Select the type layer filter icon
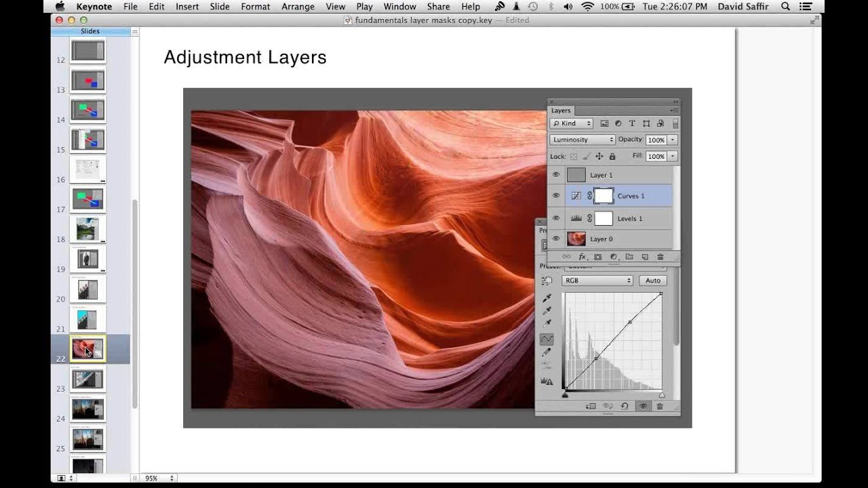This screenshot has width=868, height=488. (x=632, y=123)
